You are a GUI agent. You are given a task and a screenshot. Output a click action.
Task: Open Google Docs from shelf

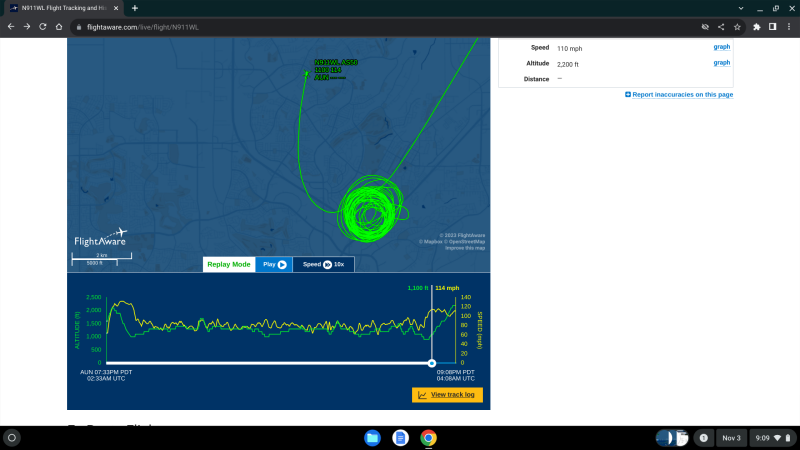(x=401, y=438)
